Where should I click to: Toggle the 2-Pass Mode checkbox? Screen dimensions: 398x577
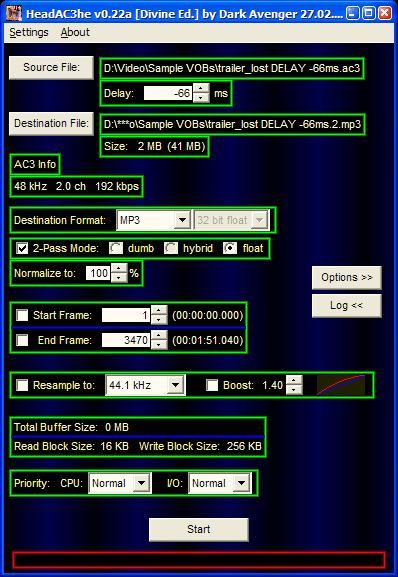(22, 248)
